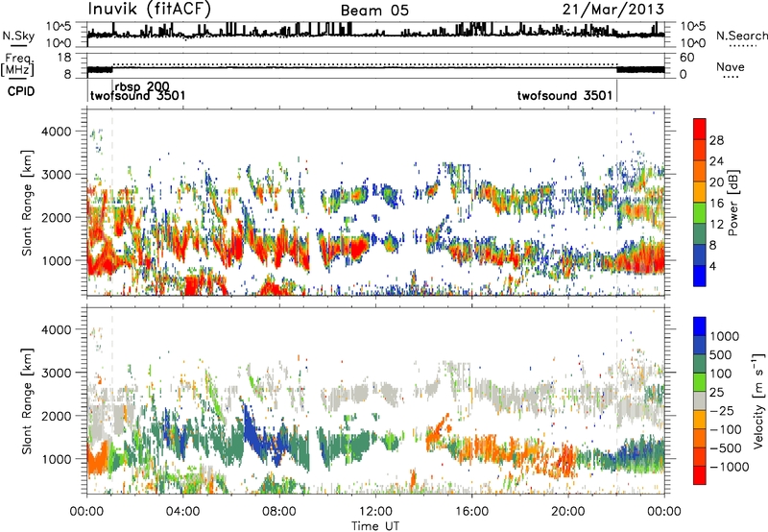Click the 'rbsp 200' CPID annotation
This screenshot has height=532, width=768.
point(142,86)
